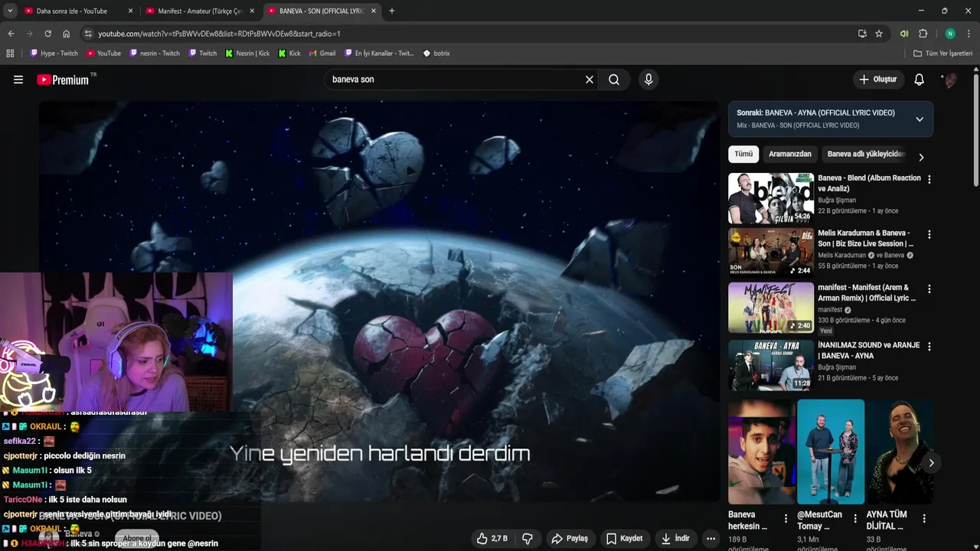980x551 pixels.
Task: Like the video with thumbs up
Action: [x=492, y=539]
